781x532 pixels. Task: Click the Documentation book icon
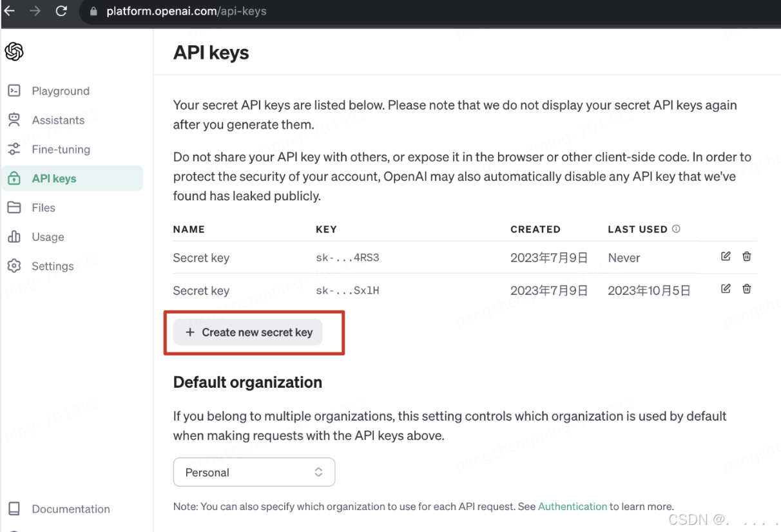point(14,508)
